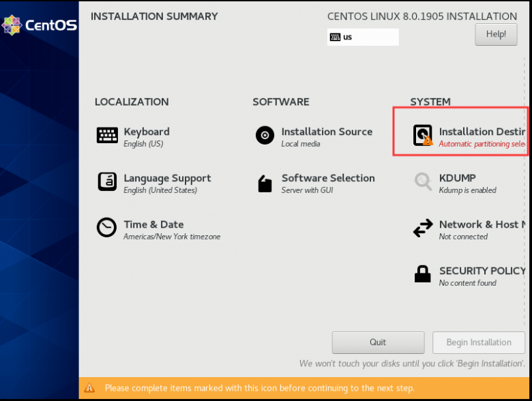Click 'Americas/New York timezone' text
532x401 pixels.
coord(172,237)
